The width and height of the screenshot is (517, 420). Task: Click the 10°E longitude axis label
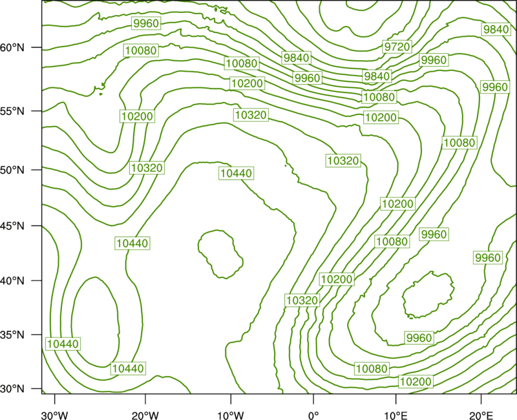coord(396,415)
